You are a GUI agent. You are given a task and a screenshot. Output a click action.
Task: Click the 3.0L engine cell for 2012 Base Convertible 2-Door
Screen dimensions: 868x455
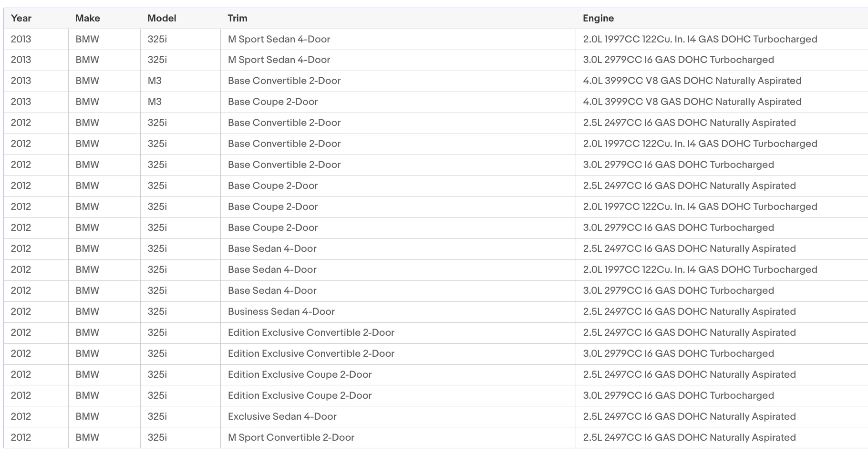(x=722, y=165)
